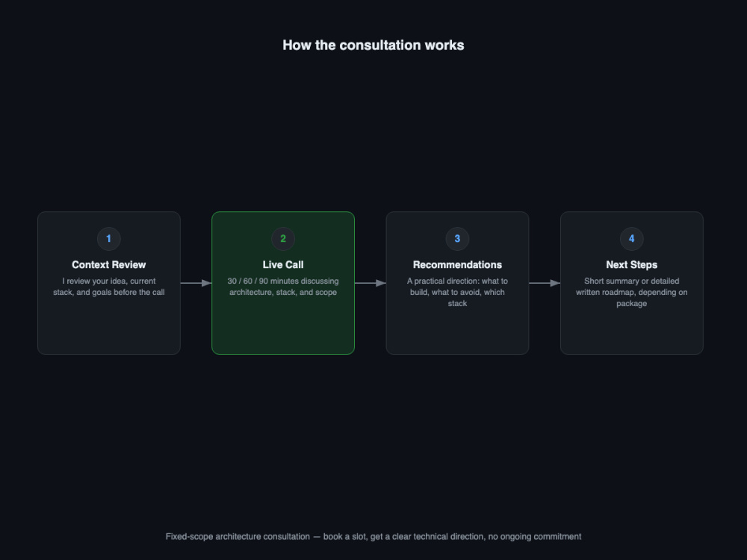Viewport: 747px width, 560px height.
Task: Click the '30 / 60 / 90 minutes' description
Action: [x=283, y=287]
